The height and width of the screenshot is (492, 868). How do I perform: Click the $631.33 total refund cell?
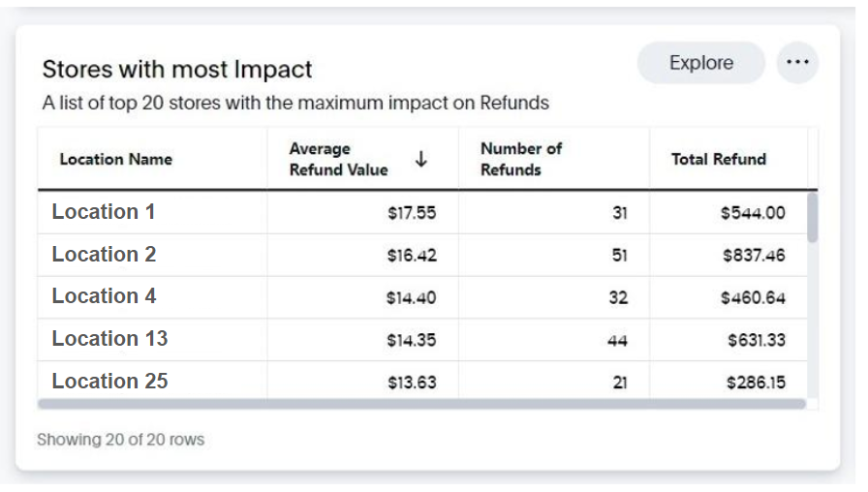point(728,340)
